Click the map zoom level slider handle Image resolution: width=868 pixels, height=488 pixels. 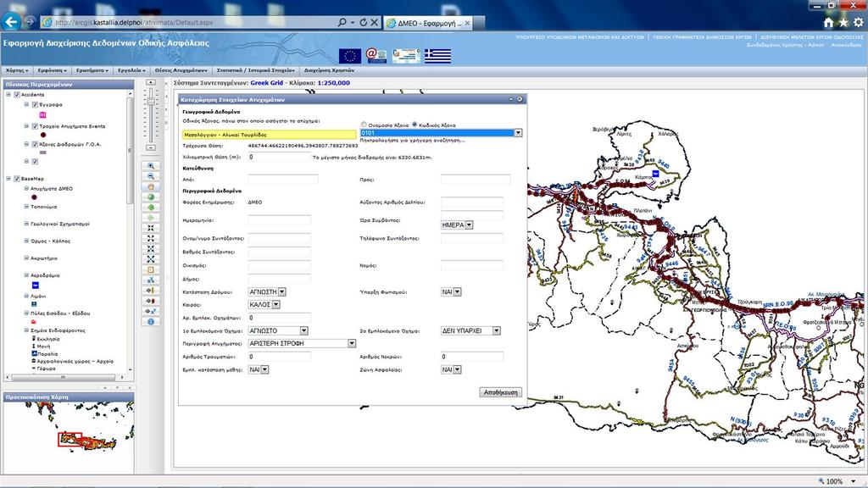tap(151, 102)
